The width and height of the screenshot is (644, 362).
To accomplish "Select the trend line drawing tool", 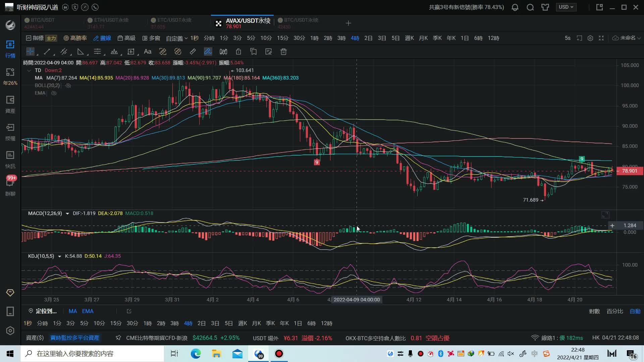I will (47, 52).
